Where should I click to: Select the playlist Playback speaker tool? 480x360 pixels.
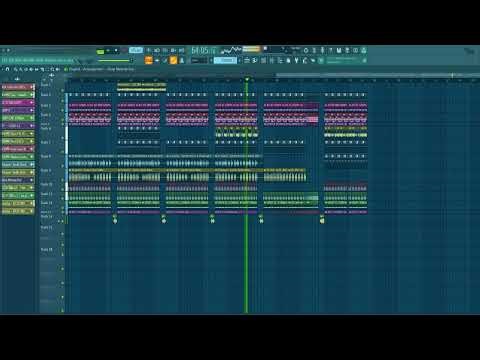tap(57, 69)
